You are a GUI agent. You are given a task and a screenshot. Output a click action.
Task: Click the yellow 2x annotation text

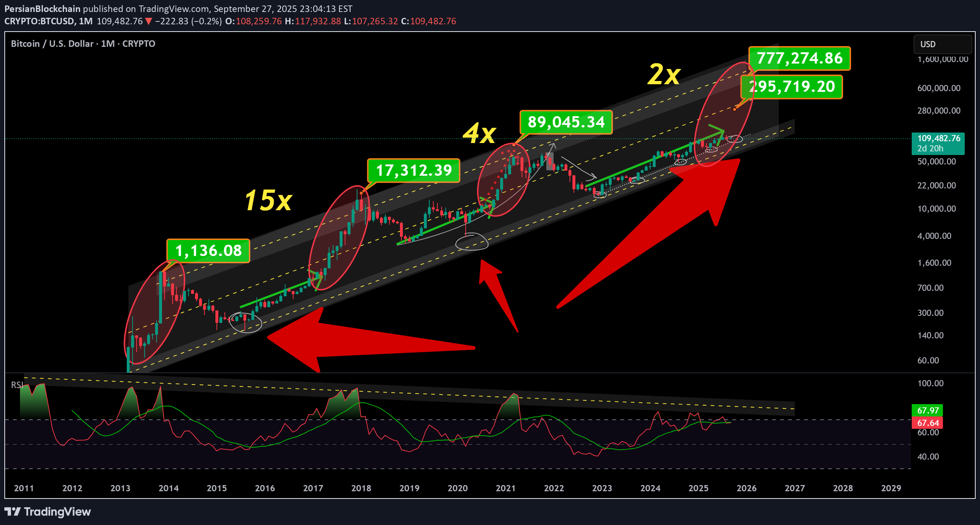664,74
